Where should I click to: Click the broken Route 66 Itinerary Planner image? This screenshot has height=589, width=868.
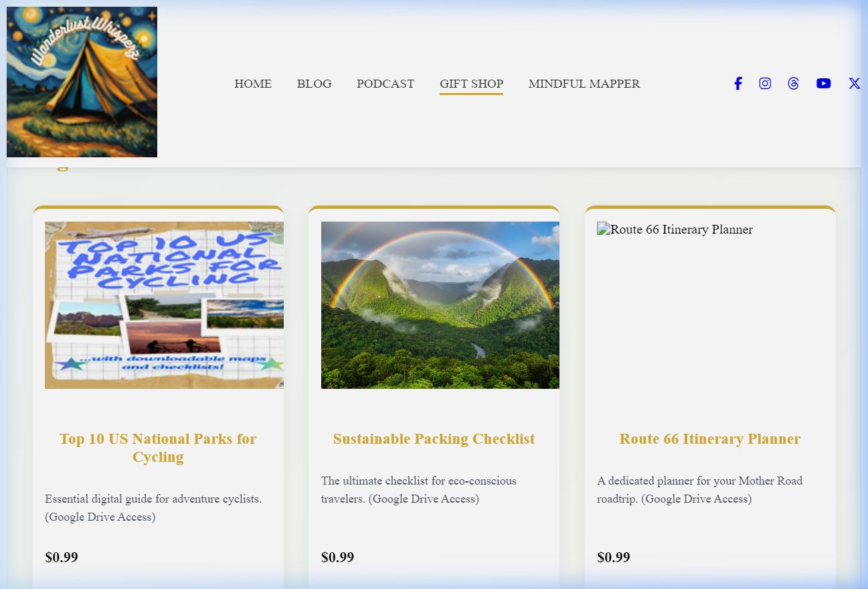(675, 230)
